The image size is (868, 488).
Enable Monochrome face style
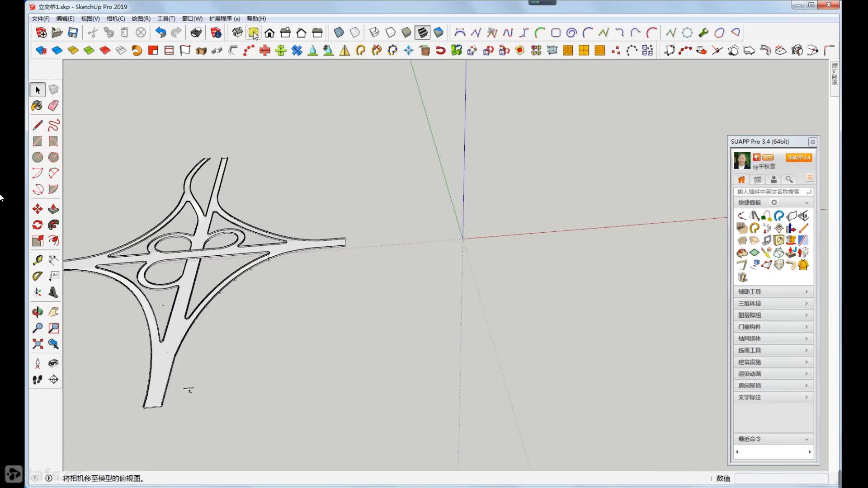click(x=439, y=33)
